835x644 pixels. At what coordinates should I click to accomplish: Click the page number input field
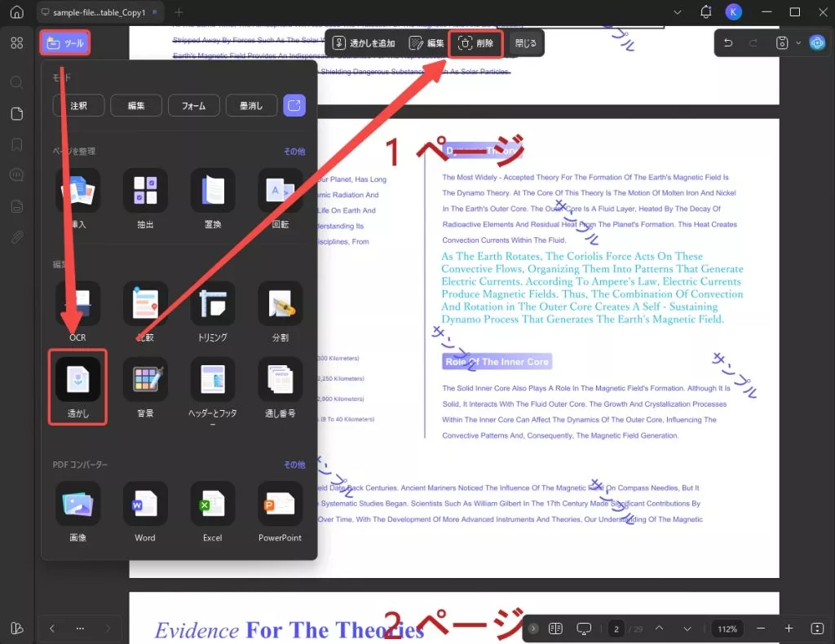click(x=616, y=629)
